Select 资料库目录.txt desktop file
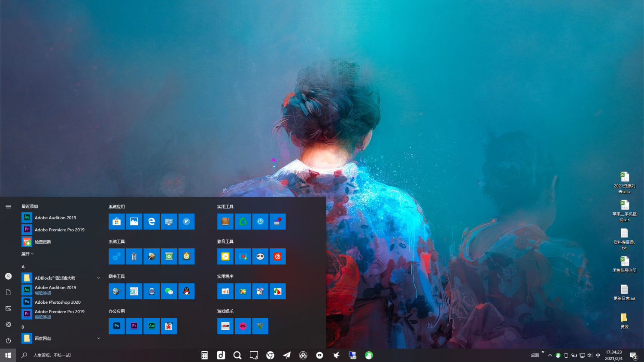644x362 pixels. pos(624,239)
